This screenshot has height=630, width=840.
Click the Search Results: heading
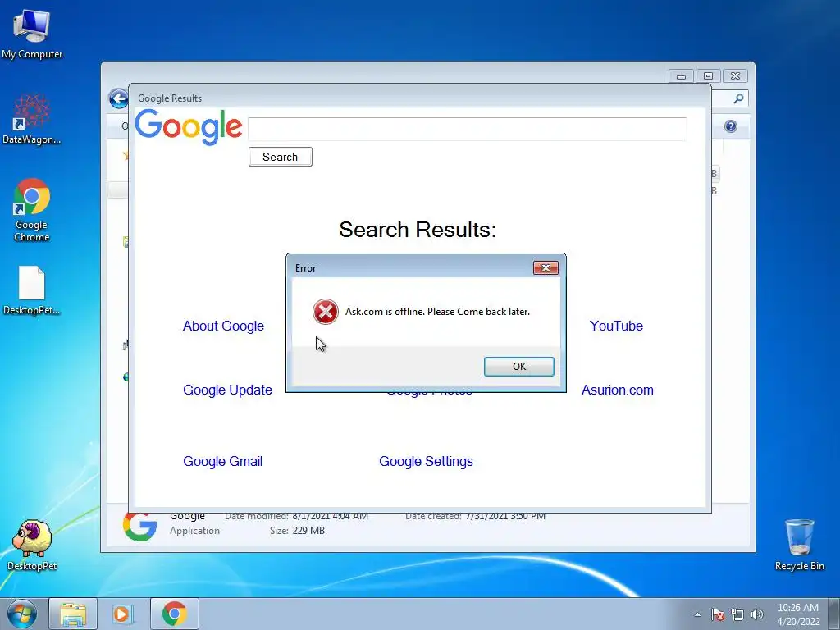(418, 230)
